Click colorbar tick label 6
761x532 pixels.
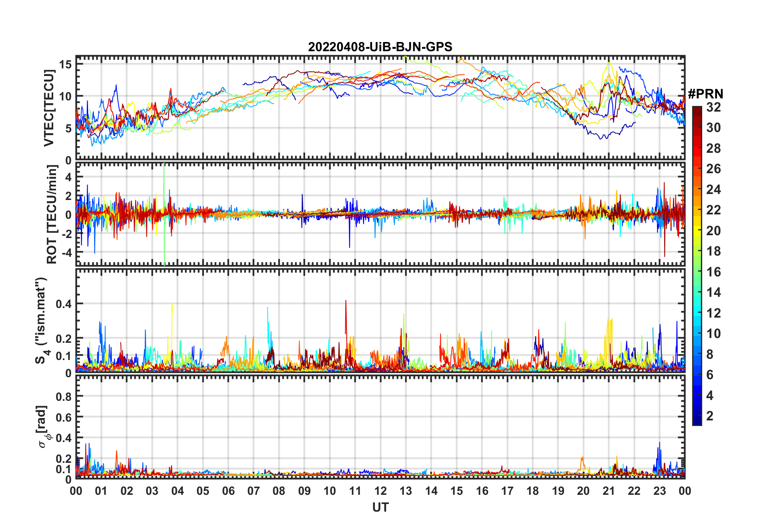[710, 375]
